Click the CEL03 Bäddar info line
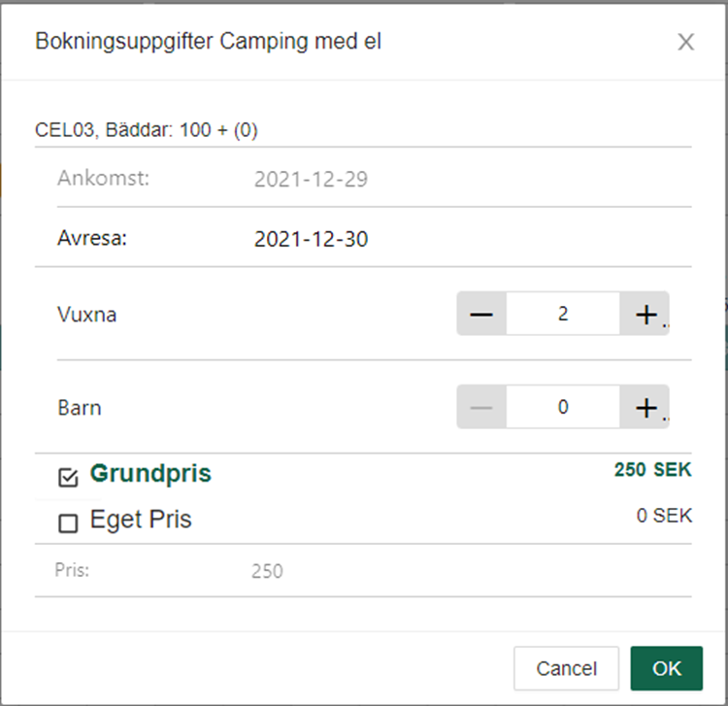This screenshot has height=706, width=728. pos(147,130)
